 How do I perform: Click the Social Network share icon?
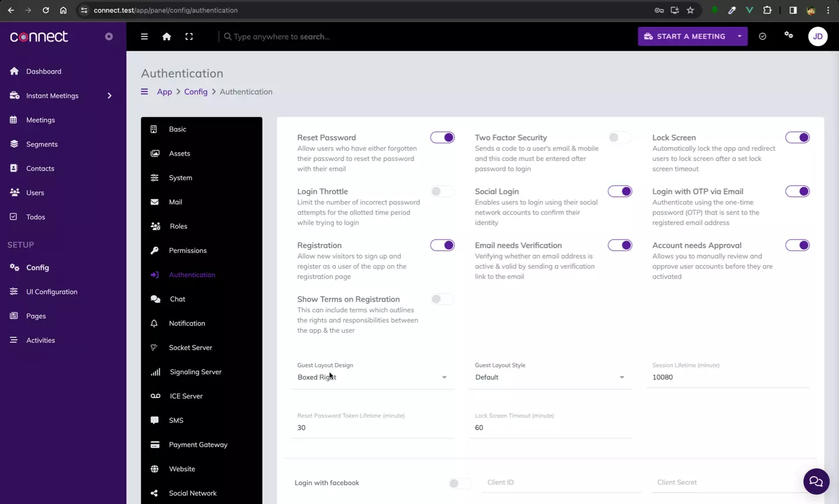[x=154, y=493]
